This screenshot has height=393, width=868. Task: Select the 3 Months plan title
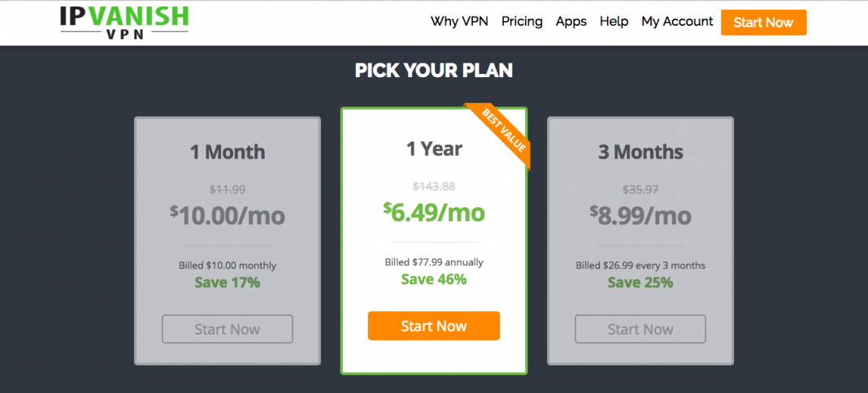[640, 152]
